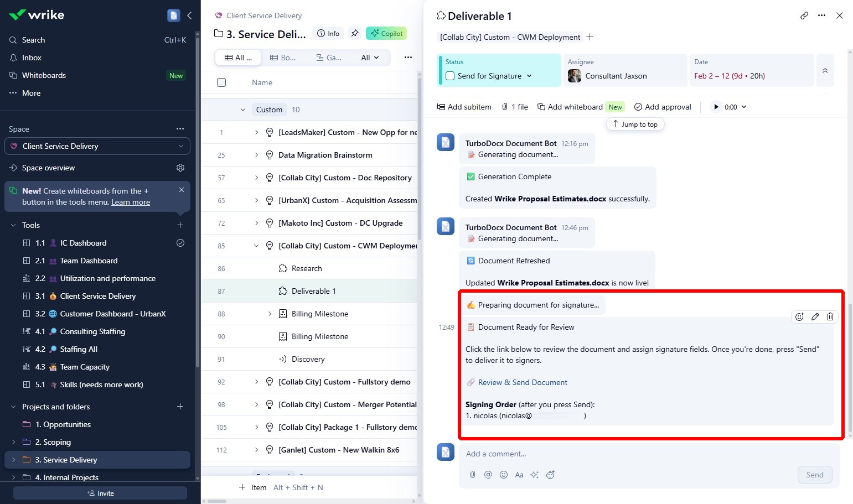The width and height of the screenshot is (853, 504).
Task: Delete the comment using the trash icon
Action: tap(830, 316)
